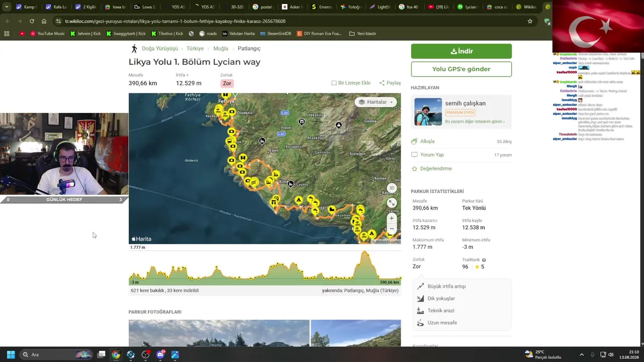Add the trail to a list
Screen dimensions: 644x362
(x=351, y=83)
